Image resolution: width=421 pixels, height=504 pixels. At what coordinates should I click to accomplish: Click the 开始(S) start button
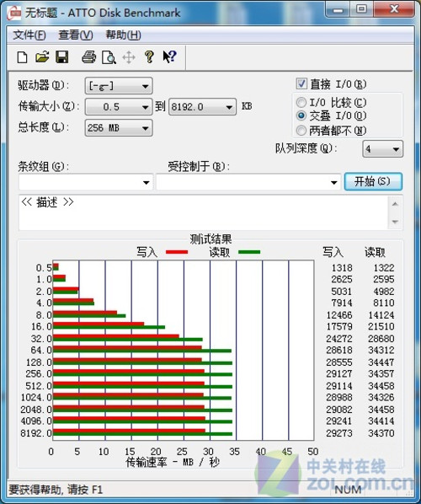tap(373, 181)
